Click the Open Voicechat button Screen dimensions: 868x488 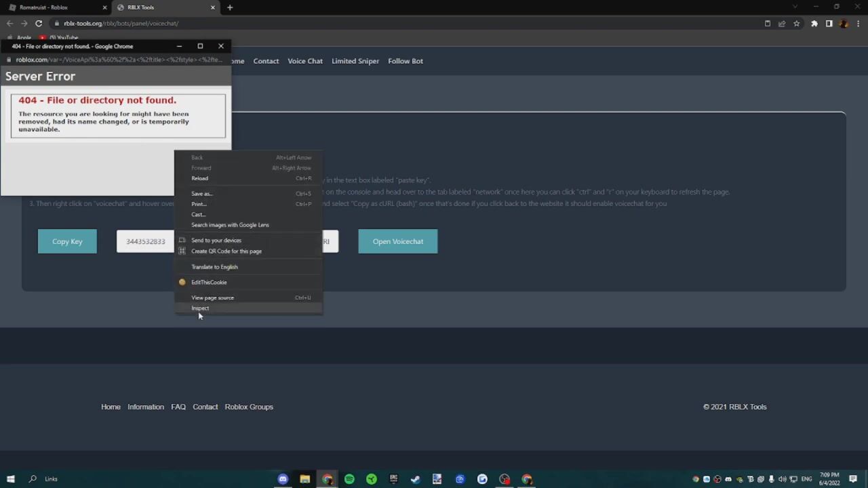pos(398,241)
